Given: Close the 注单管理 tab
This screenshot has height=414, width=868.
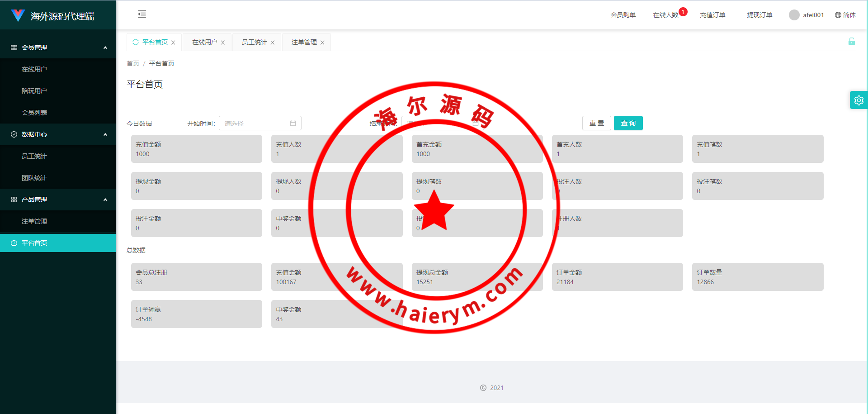Looking at the screenshot, I should click(x=322, y=43).
